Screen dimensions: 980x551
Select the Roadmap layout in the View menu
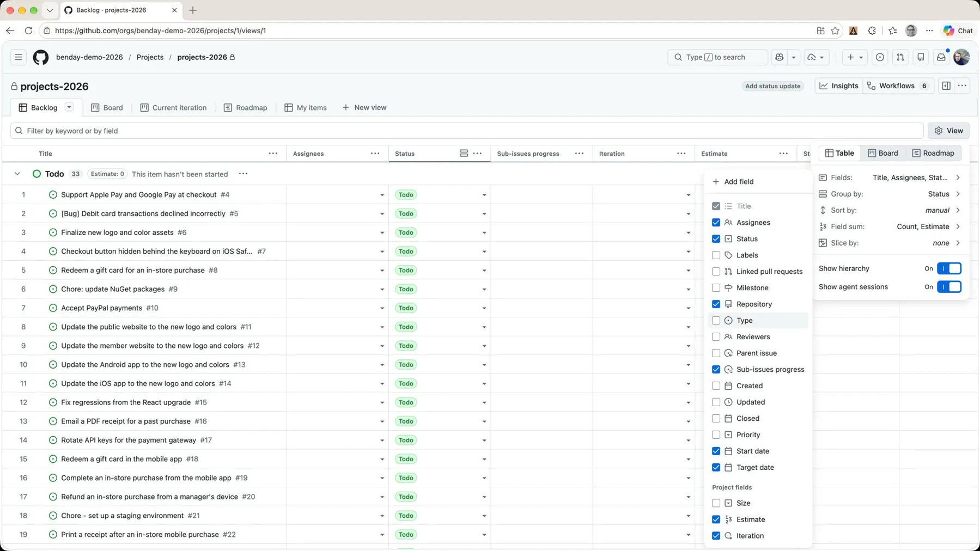(933, 153)
